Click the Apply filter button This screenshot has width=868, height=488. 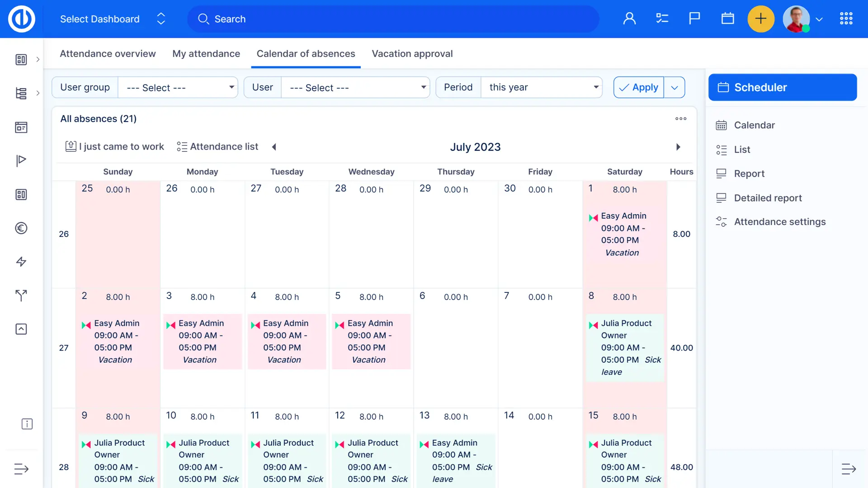point(639,87)
